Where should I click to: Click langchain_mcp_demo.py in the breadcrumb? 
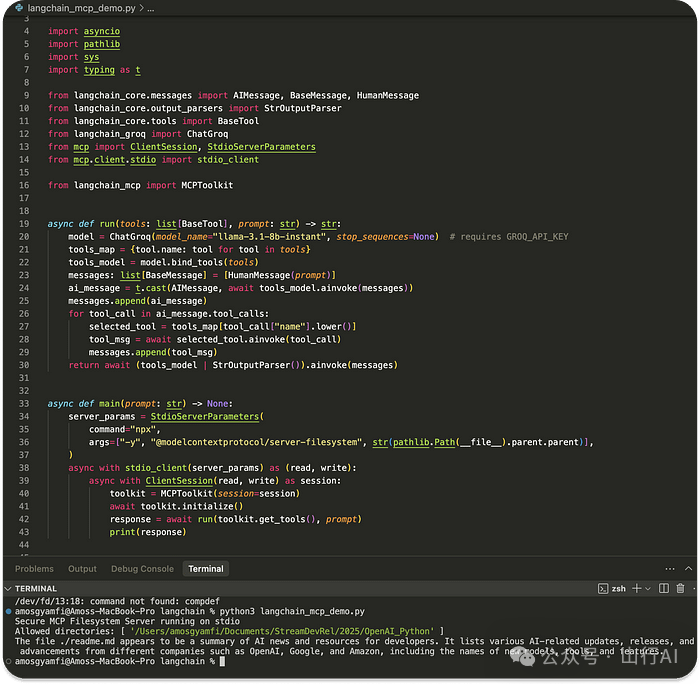coord(83,7)
